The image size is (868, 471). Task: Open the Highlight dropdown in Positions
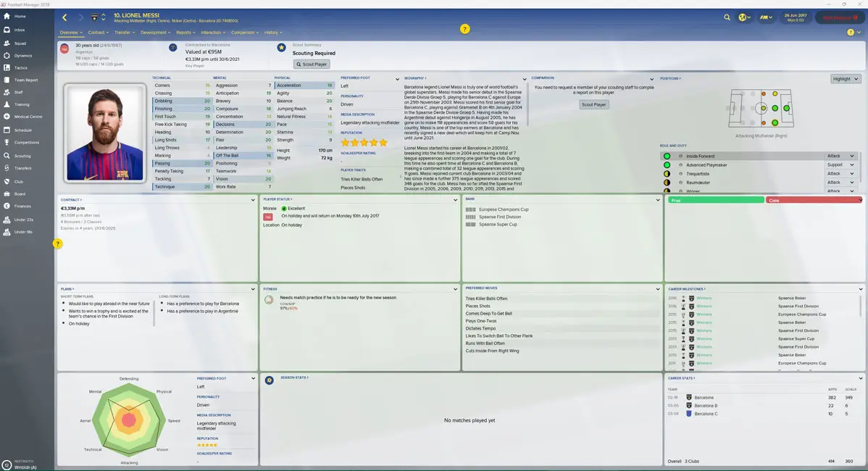pos(846,78)
